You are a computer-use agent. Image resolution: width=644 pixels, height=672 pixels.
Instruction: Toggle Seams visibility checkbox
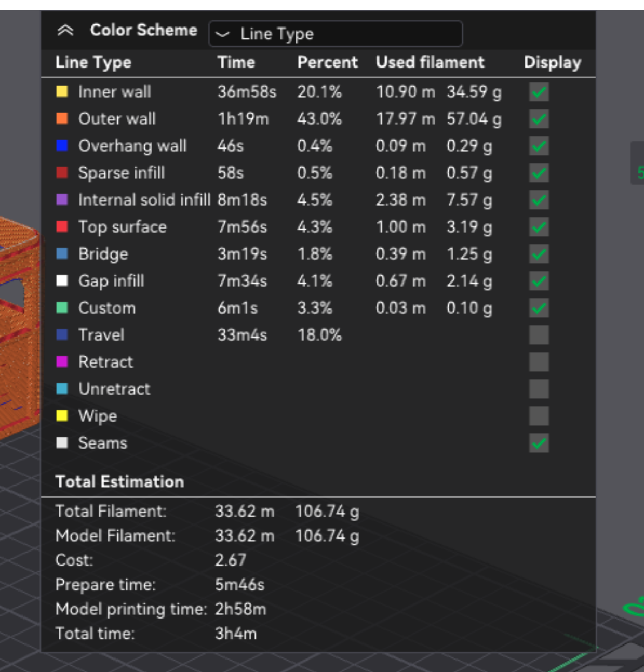pos(540,443)
